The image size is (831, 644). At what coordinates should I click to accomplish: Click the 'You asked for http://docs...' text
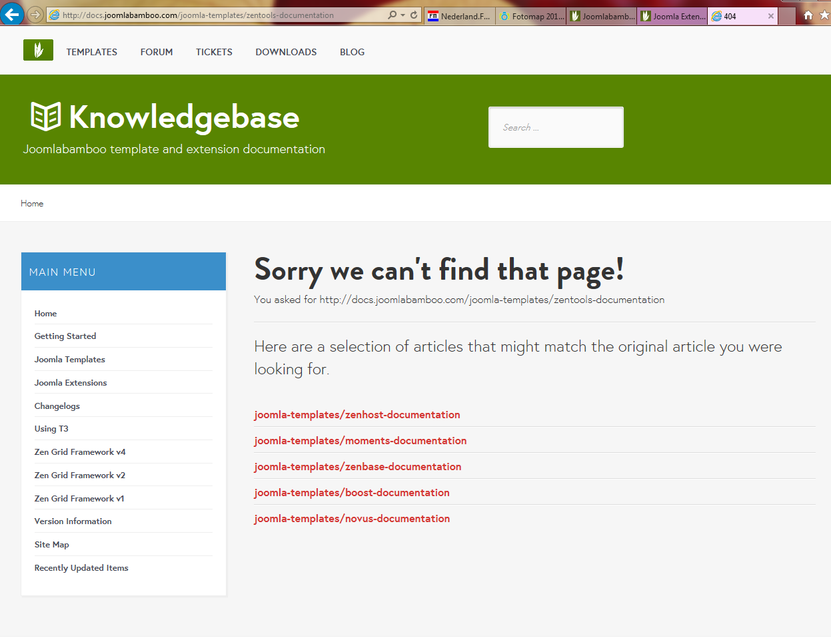(x=459, y=300)
